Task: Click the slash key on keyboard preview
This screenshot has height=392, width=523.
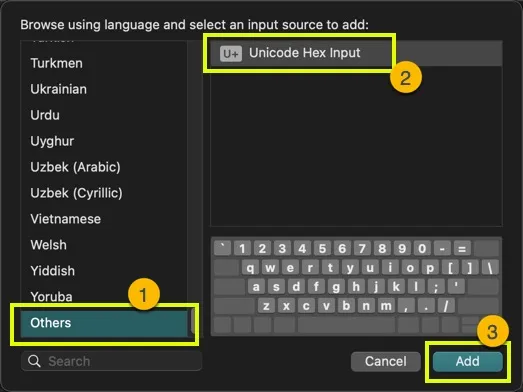Action: tap(446, 306)
